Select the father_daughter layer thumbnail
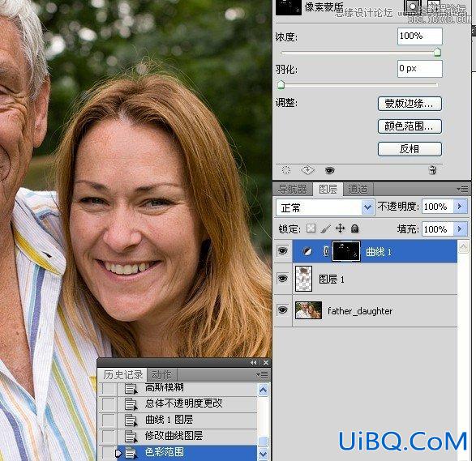Viewport: 476px width, 461px height. coord(308,310)
